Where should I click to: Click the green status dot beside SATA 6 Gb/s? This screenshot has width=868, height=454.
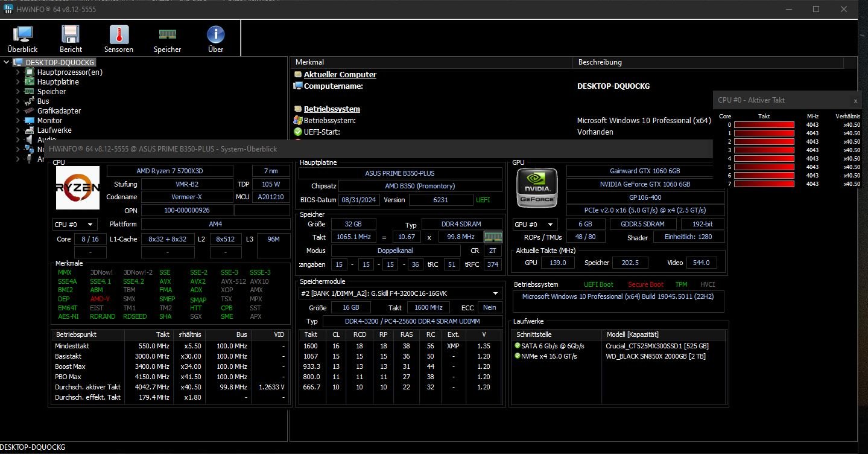[x=517, y=346]
